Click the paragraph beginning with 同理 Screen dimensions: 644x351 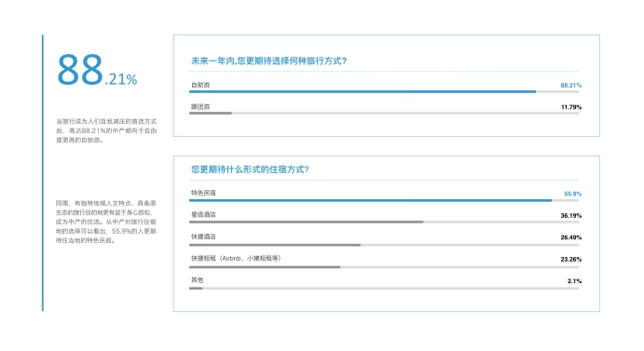[106, 222]
